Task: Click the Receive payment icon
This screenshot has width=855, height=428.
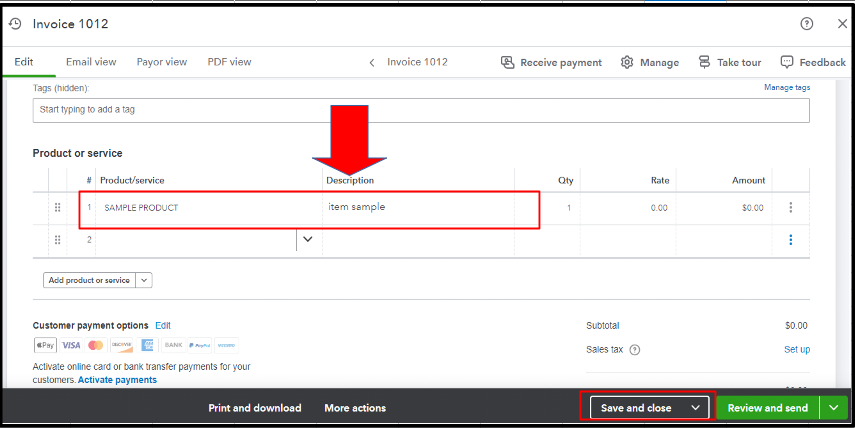Action: click(x=507, y=62)
